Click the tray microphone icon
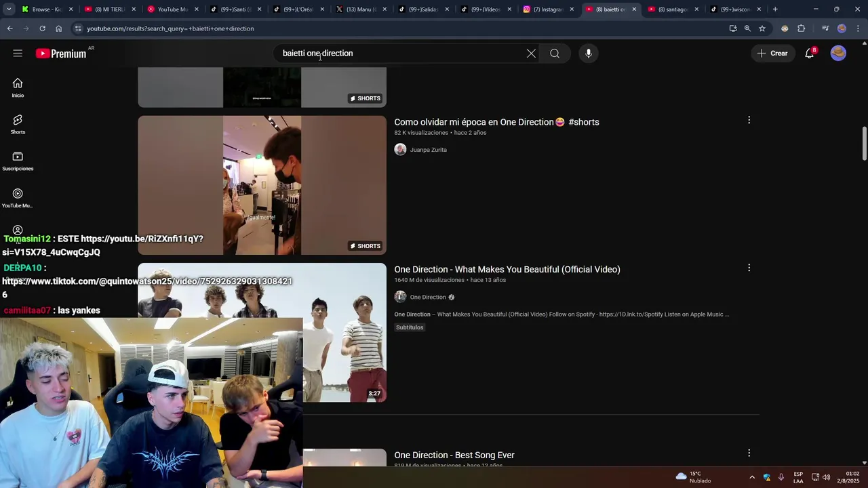This screenshot has width=868, height=488. point(781,477)
